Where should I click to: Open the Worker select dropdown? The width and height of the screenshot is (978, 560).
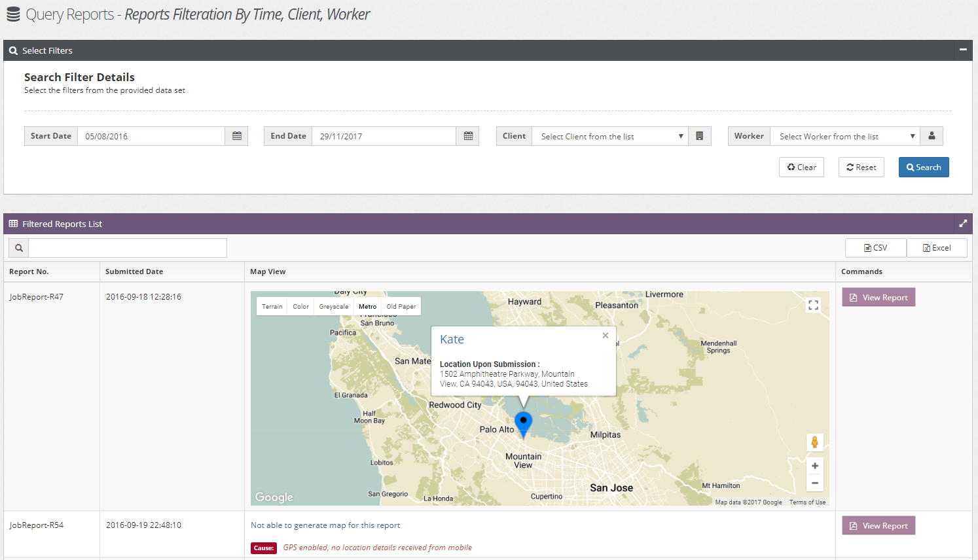point(845,136)
